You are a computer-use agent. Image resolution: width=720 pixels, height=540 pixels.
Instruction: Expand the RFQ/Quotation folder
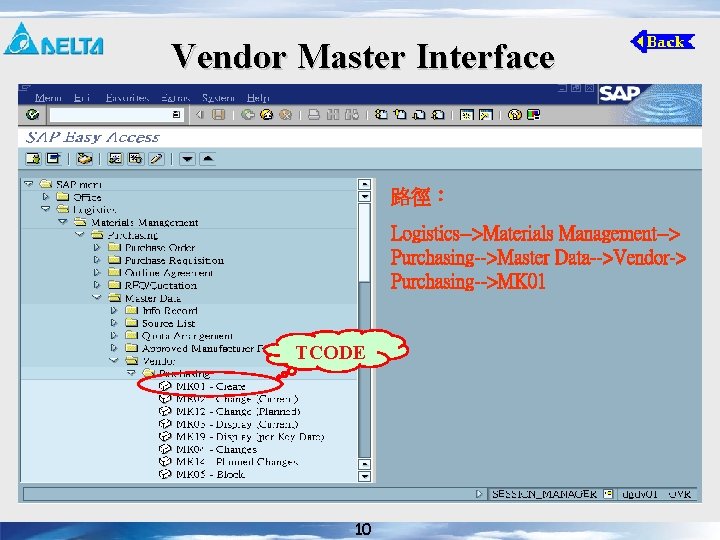pyautogui.click(x=96, y=285)
